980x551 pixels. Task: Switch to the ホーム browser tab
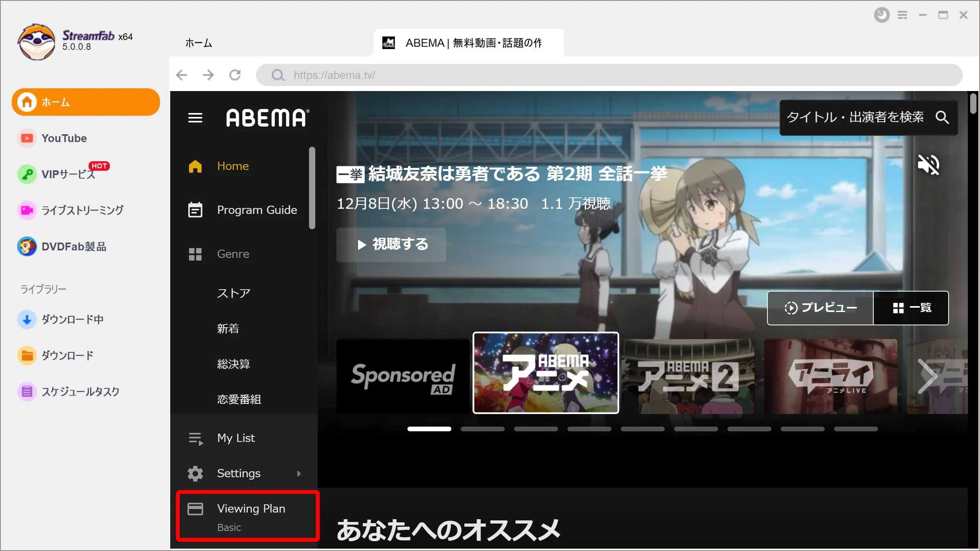click(199, 43)
